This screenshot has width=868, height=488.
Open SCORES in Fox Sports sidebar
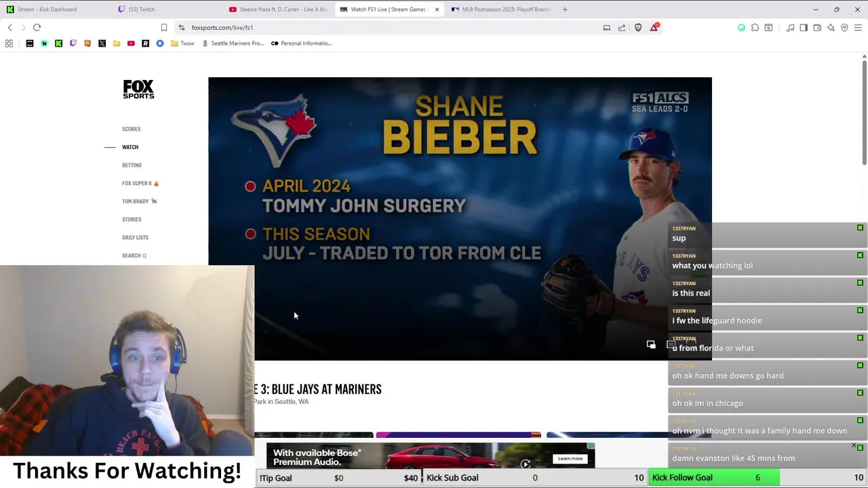tap(132, 129)
